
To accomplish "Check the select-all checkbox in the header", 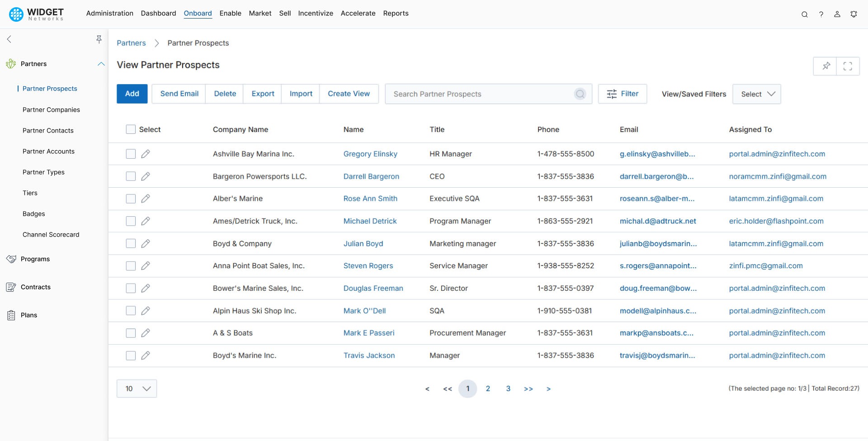I will pyautogui.click(x=130, y=129).
